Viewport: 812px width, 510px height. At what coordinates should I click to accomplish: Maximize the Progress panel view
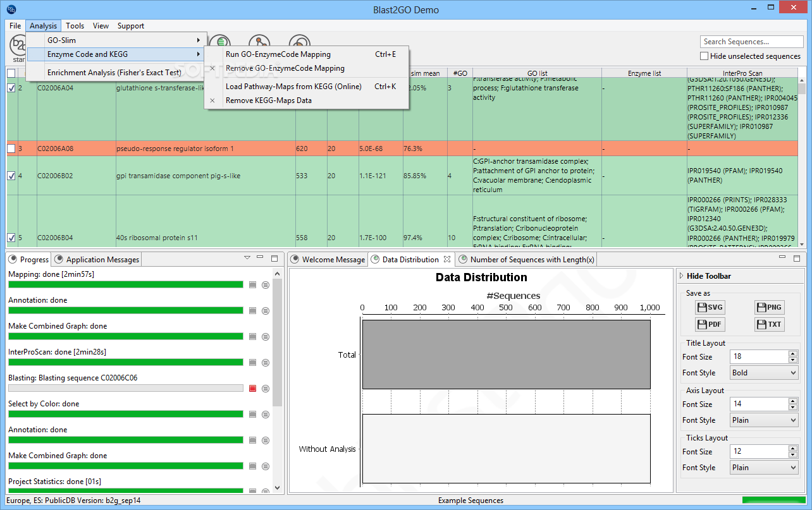click(x=274, y=258)
